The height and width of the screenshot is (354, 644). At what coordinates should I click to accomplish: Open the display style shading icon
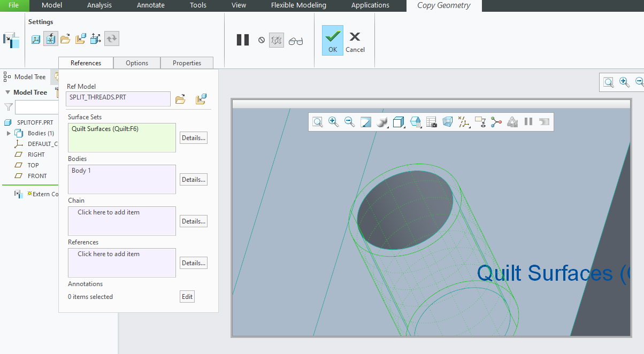pos(382,121)
